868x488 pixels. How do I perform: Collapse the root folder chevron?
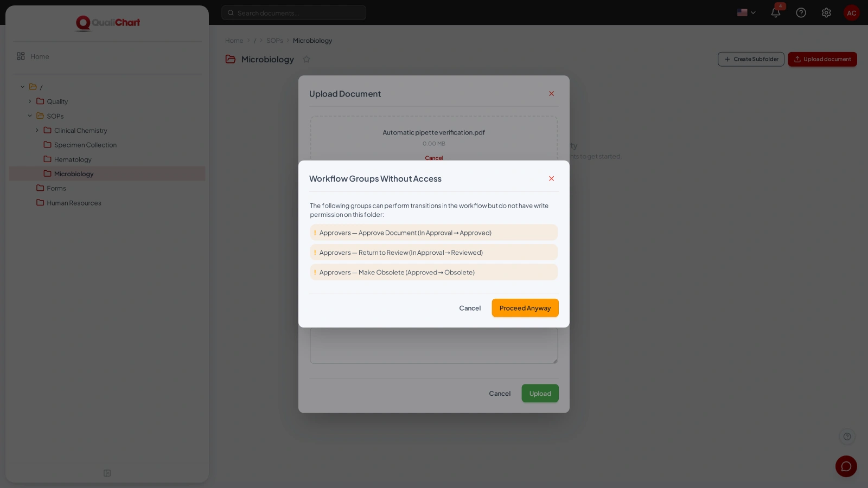click(x=23, y=87)
